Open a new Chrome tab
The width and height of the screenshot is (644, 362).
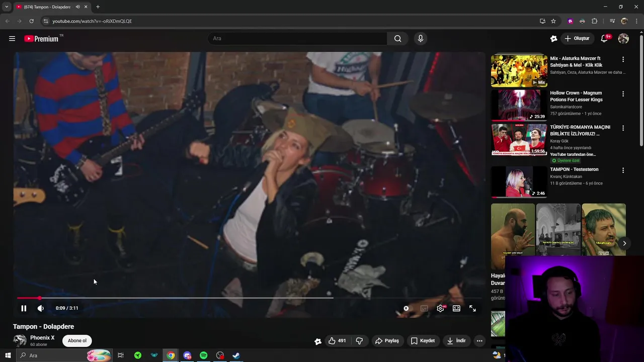98,7
